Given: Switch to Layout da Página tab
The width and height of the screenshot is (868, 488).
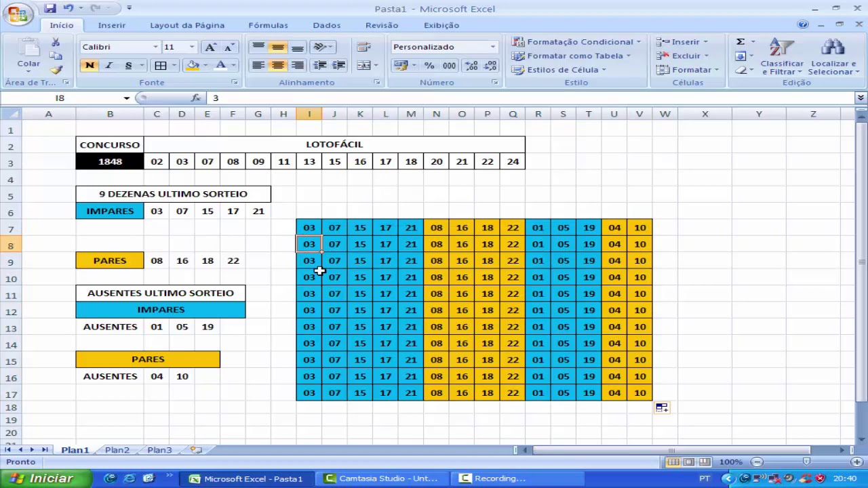Looking at the screenshot, I should click(187, 25).
